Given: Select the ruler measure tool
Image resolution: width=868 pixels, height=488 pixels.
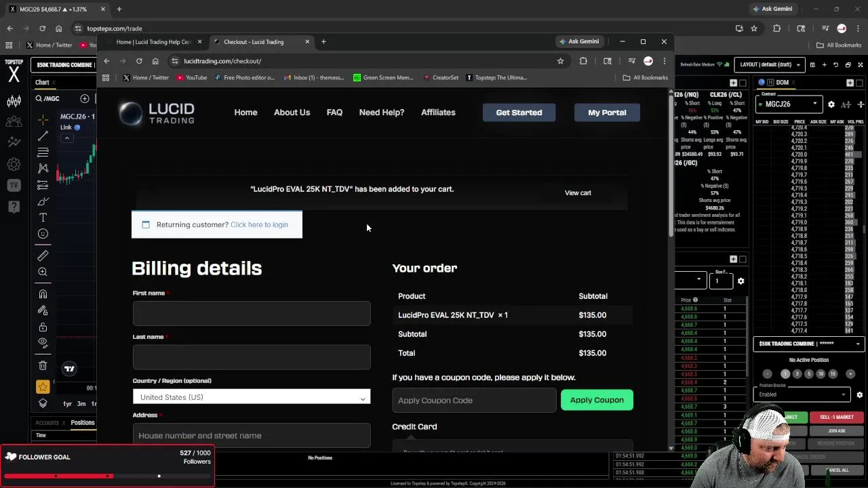Looking at the screenshot, I should coord(43,256).
